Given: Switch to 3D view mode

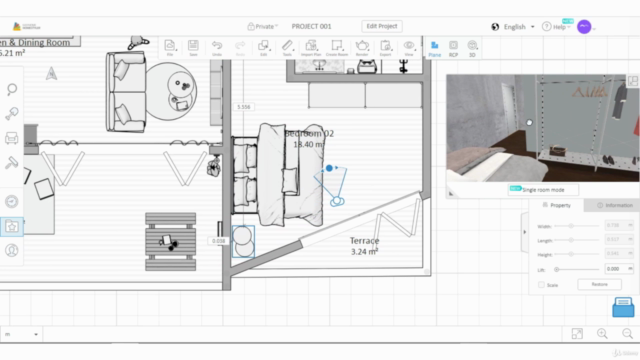Looking at the screenshot, I should click(472, 48).
